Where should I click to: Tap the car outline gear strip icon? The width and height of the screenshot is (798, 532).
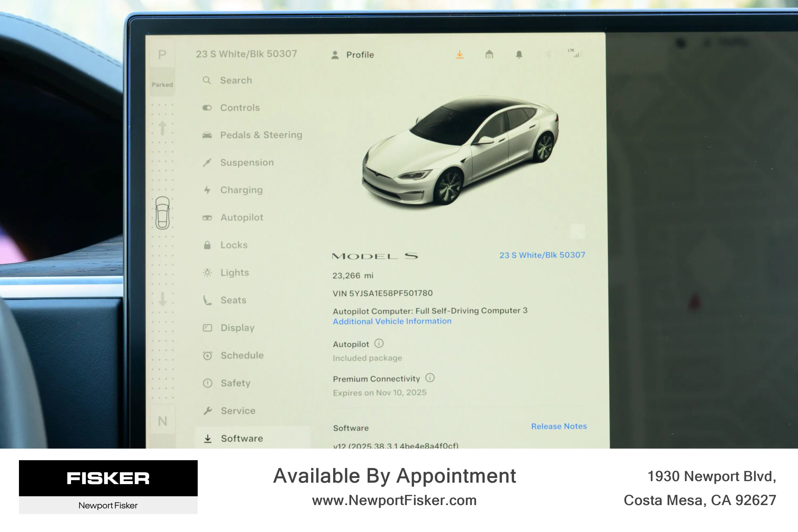coord(163,213)
